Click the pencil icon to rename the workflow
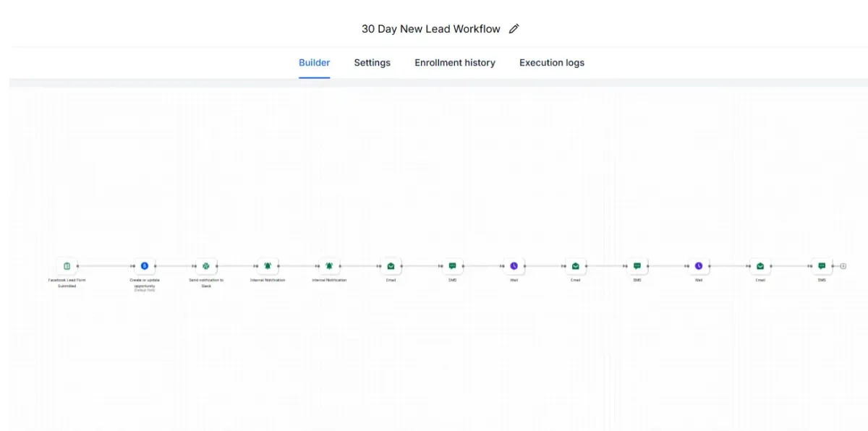Image resolution: width=868 pixels, height=431 pixels. coord(514,29)
